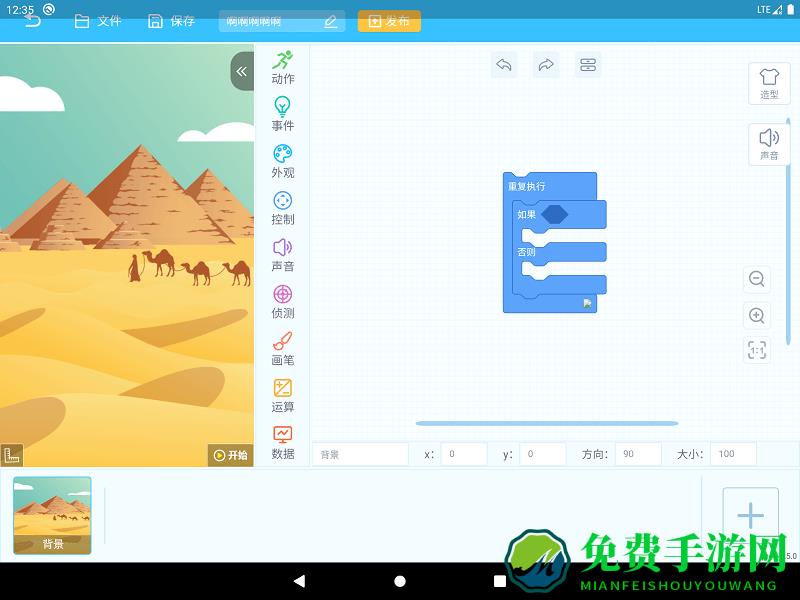Open the 数据 (Data) block category
This screenshot has width=800, height=600.
point(283,441)
